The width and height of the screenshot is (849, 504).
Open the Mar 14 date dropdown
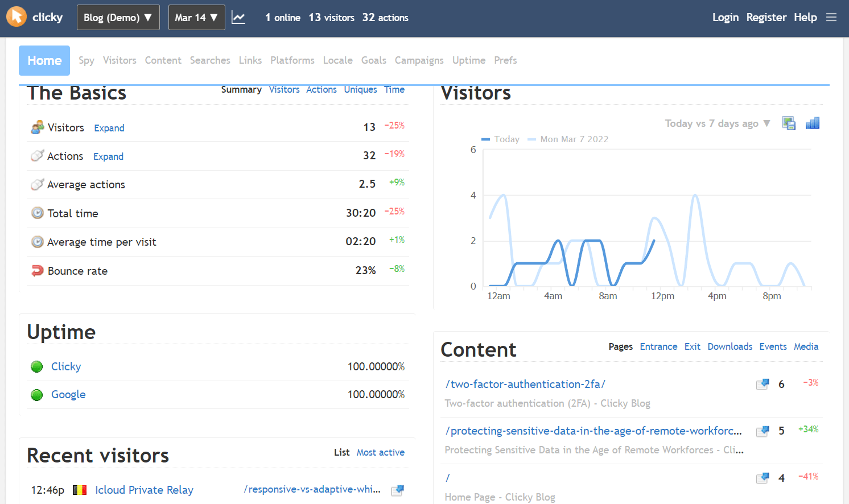(196, 17)
